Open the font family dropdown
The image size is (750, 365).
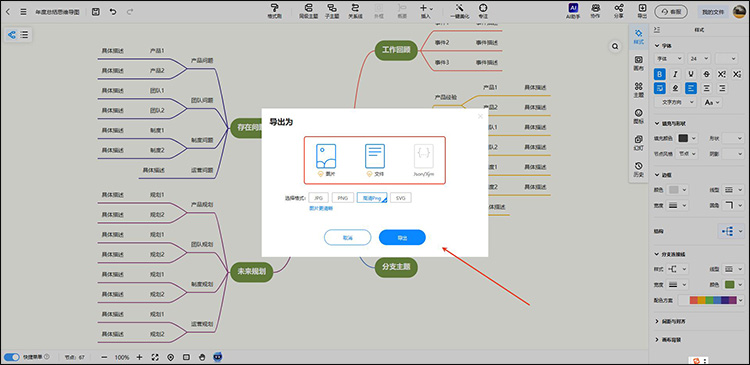tap(669, 58)
